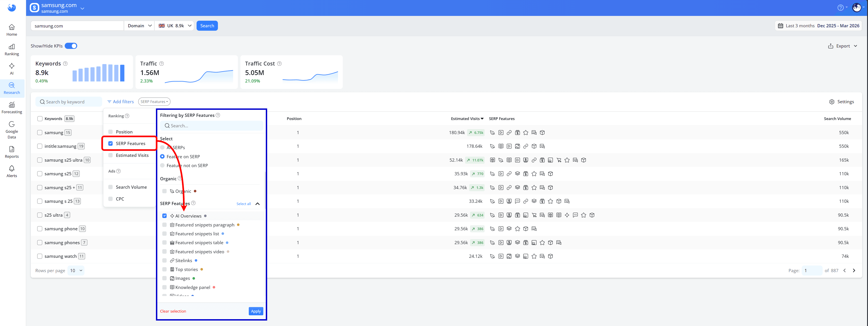The image size is (868, 326).
Task: Toggle the Show/Hide KPIs switch
Action: point(71,45)
